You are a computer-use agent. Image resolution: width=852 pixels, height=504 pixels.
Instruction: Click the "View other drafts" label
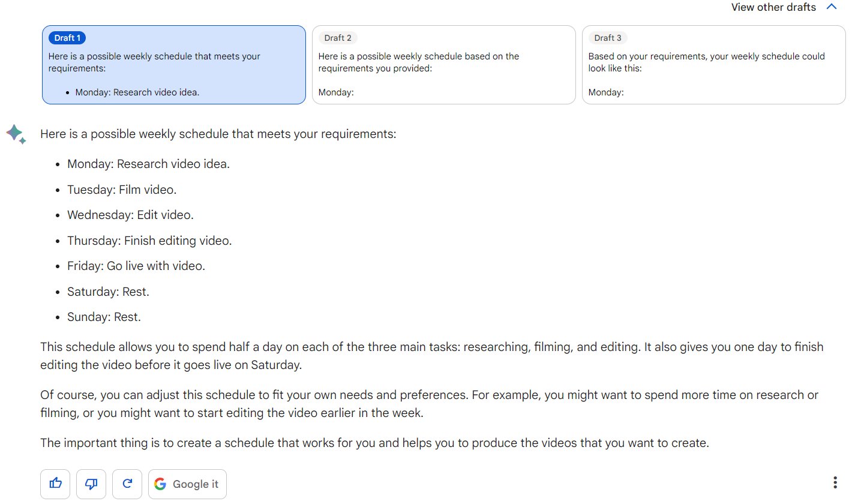click(x=773, y=7)
